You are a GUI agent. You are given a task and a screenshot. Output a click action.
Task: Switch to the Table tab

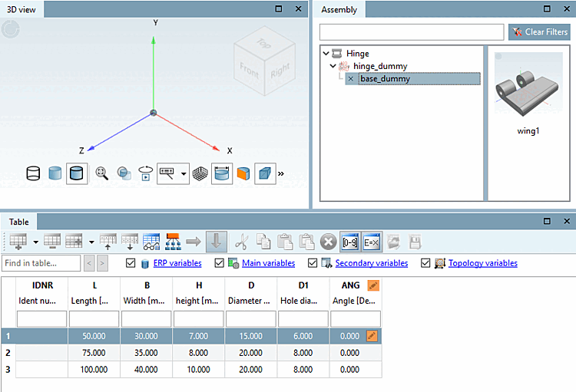pyautogui.click(x=18, y=222)
